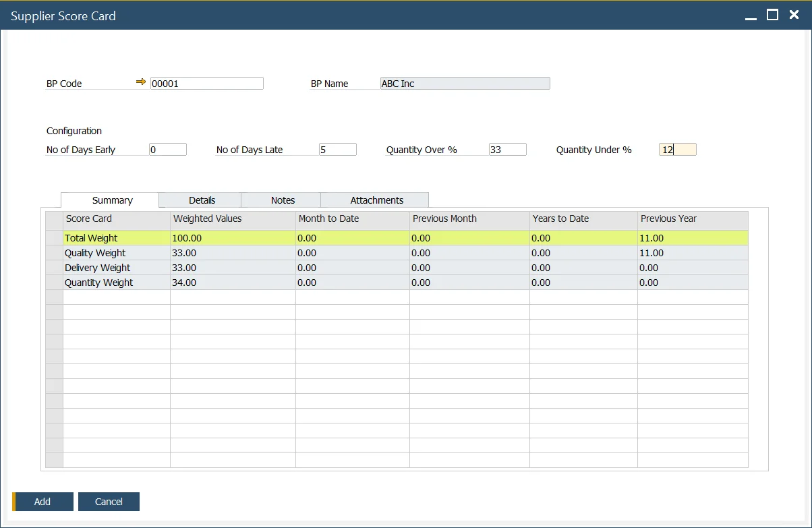View the Attachments tab
The image size is (812, 528).
tap(374, 200)
